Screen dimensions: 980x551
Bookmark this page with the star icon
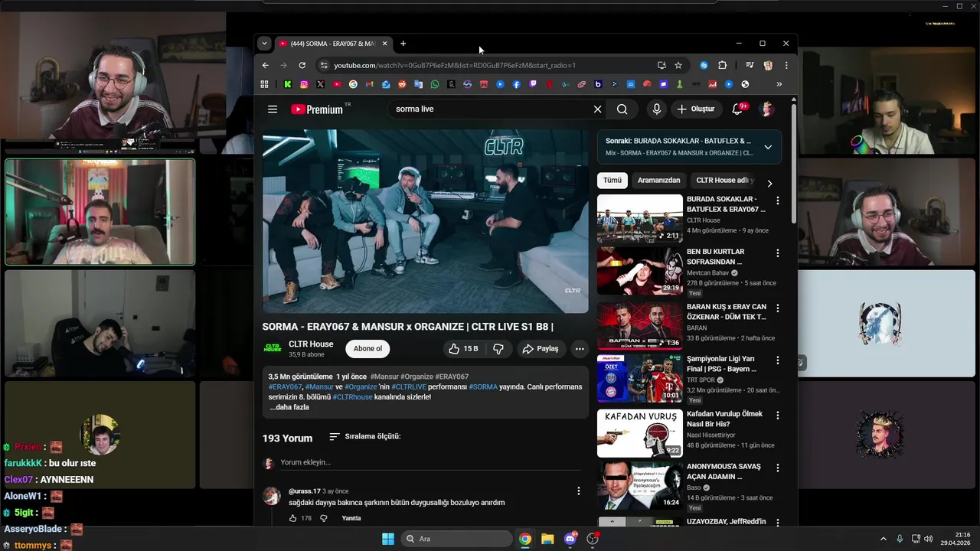(x=678, y=65)
